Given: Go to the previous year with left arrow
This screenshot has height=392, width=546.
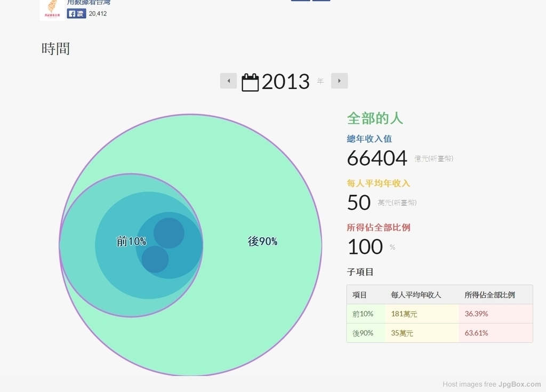Looking at the screenshot, I should 228,81.
